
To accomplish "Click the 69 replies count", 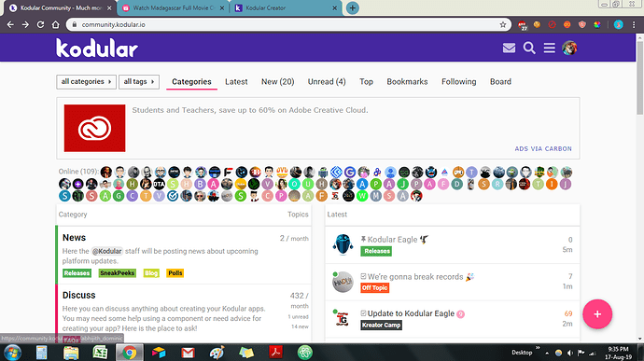I will click(568, 313).
